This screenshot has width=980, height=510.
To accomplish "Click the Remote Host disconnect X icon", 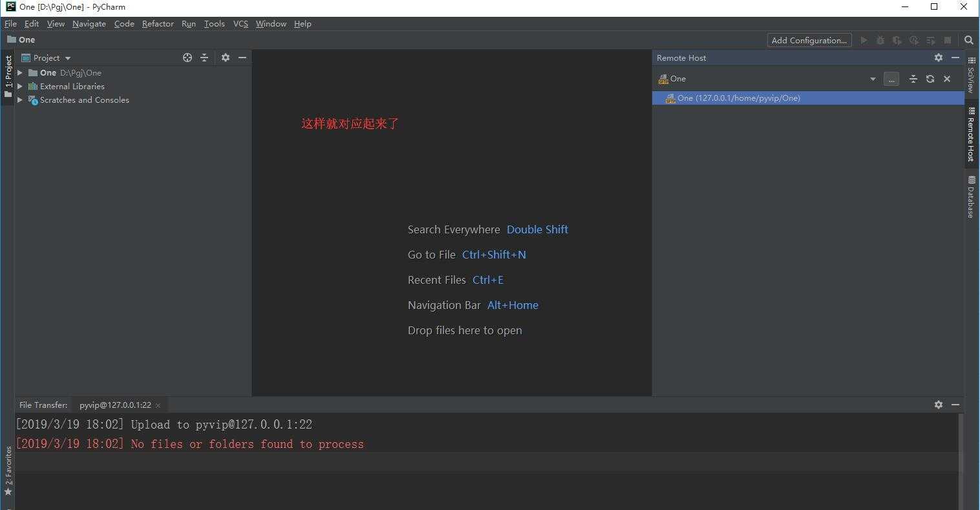I will coord(947,79).
